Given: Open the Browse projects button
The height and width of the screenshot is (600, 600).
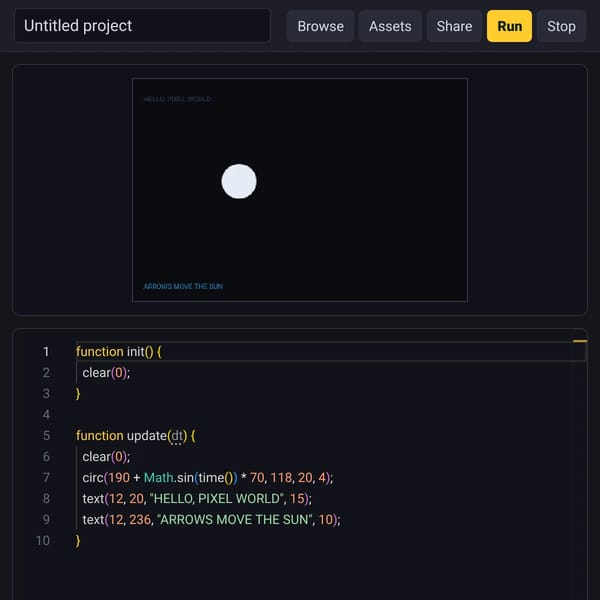Looking at the screenshot, I should pos(320,26).
